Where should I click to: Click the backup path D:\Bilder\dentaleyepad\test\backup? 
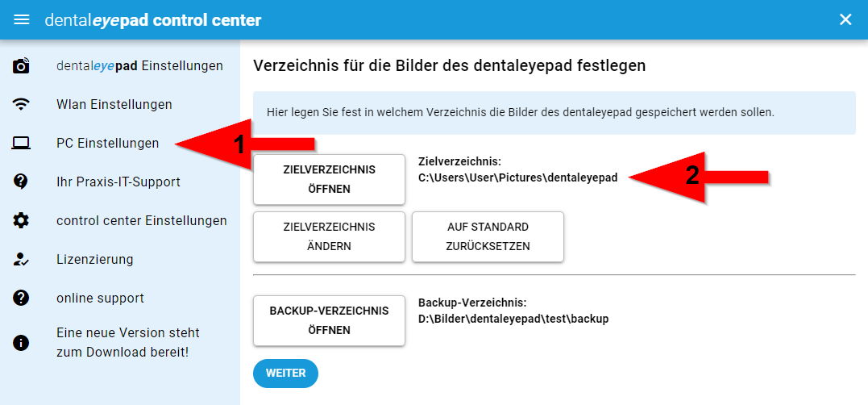coord(513,319)
